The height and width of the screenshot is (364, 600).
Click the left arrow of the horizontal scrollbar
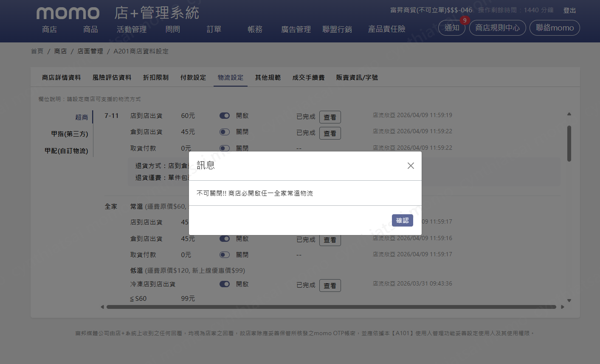(x=102, y=307)
